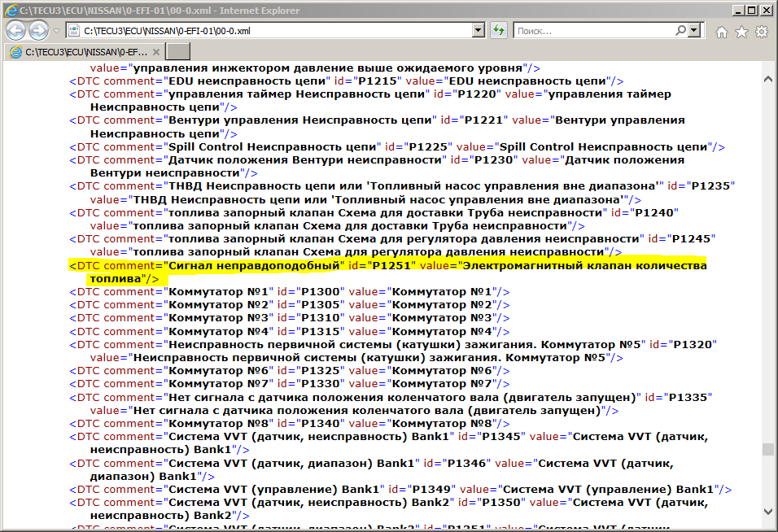Open the Home page icon
778x532 pixels.
click(721, 32)
